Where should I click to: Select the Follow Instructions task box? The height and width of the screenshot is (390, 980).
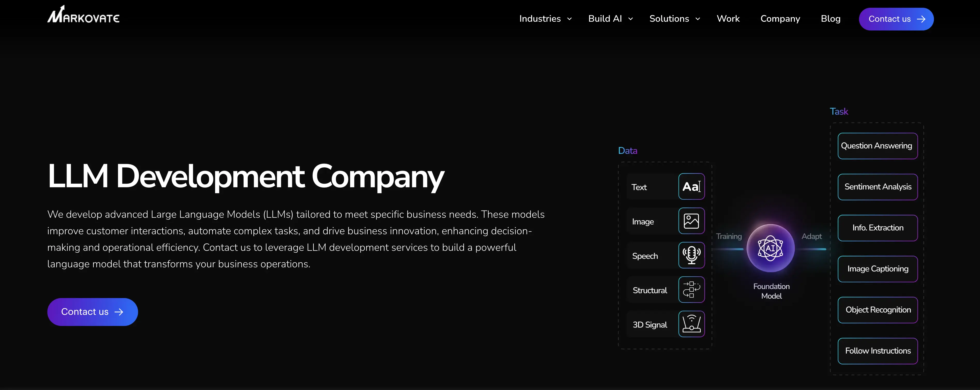(878, 351)
